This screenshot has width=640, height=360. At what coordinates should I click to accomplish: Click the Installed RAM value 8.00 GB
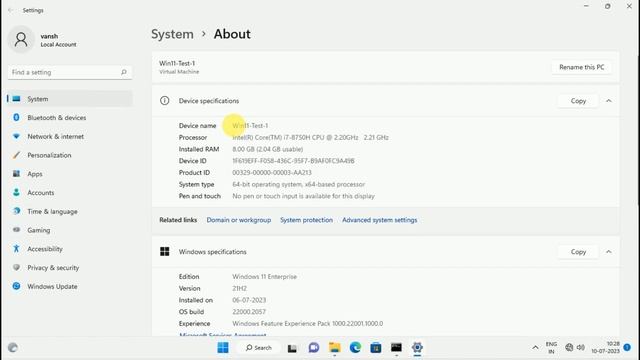[x=268, y=149]
